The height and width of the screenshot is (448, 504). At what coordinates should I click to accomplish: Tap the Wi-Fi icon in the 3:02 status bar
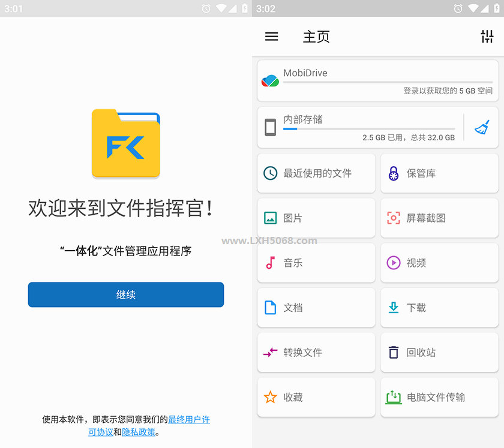pos(473,8)
